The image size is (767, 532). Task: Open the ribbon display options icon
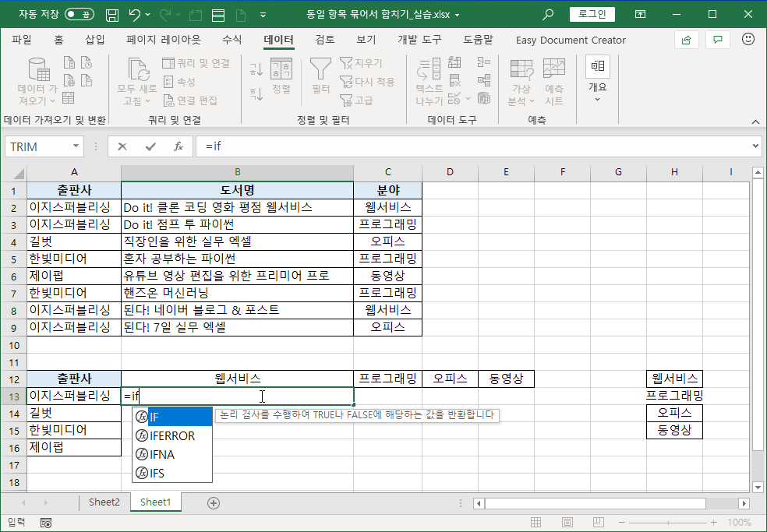click(640, 15)
